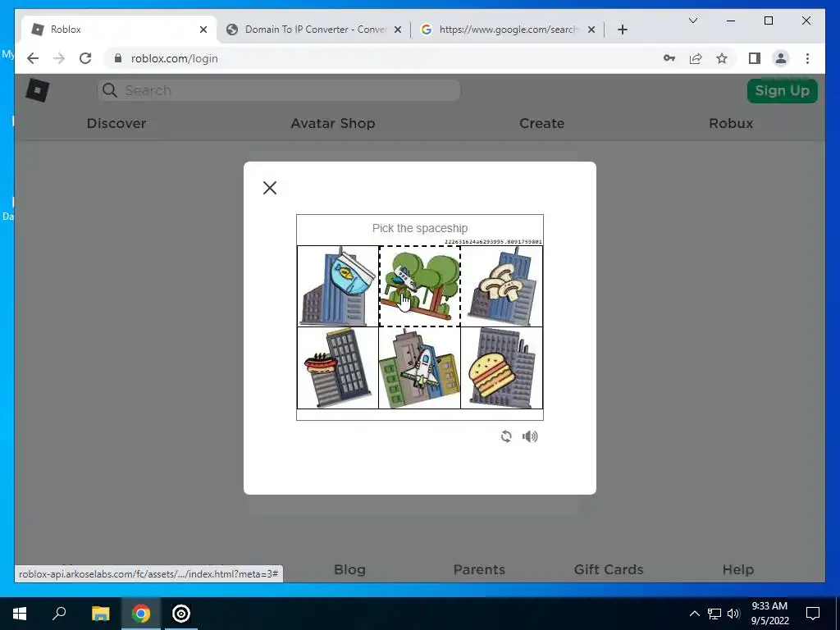Focus the Roblox Search field

tap(279, 90)
